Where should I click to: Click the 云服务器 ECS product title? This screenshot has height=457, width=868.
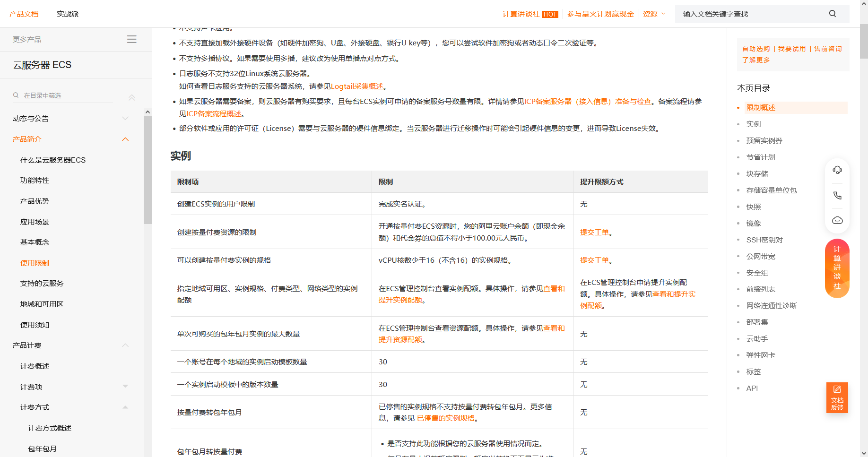pos(42,65)
